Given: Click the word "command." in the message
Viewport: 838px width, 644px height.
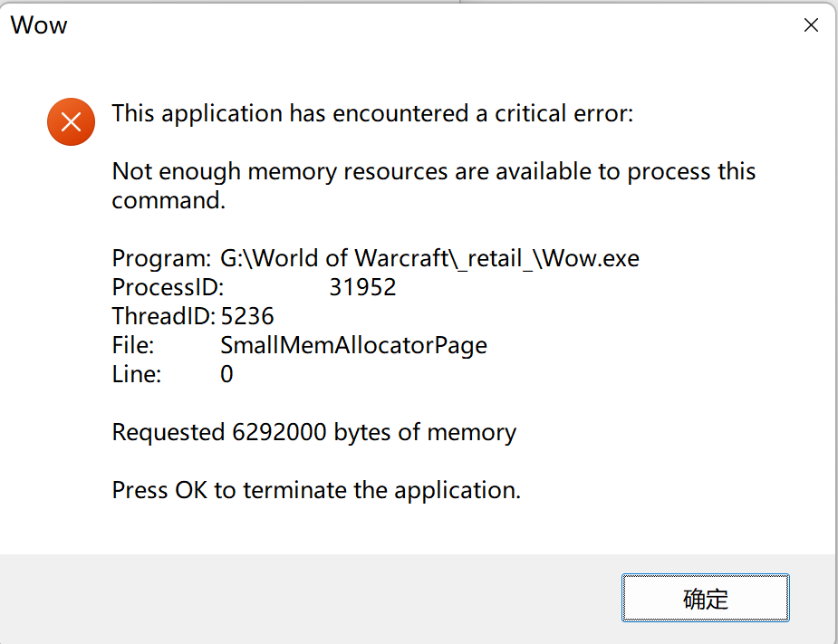Looking at the screenshot, I should pyautogui.click(x=169, y=201).
